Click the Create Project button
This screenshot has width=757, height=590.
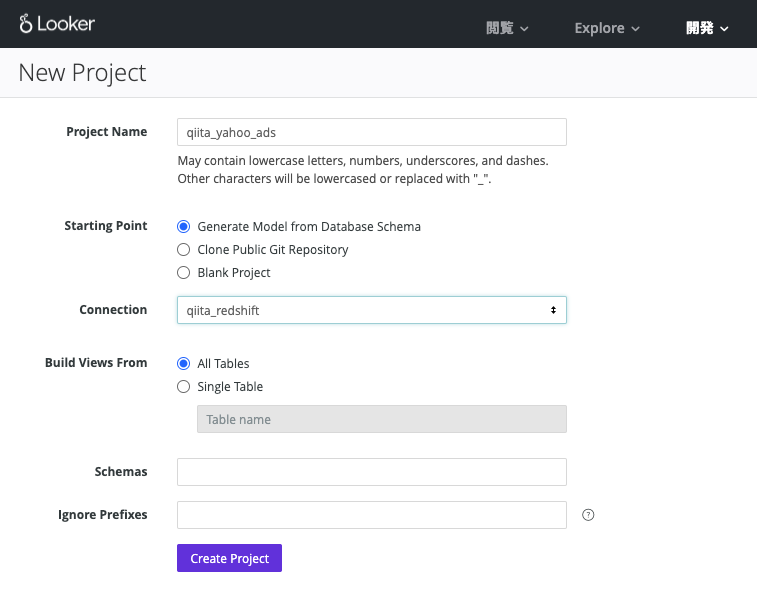click(229, 558)
